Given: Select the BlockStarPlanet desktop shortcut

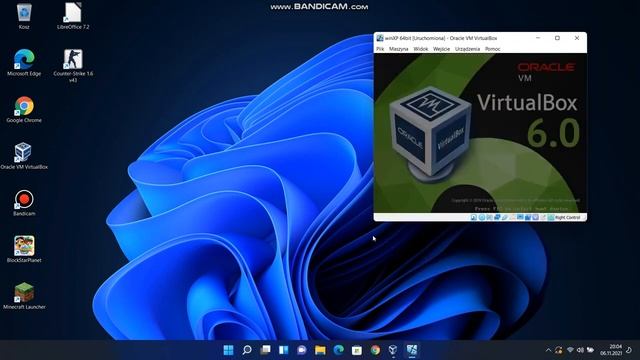Looking at the screenshot, I should (x=24, y=249).
